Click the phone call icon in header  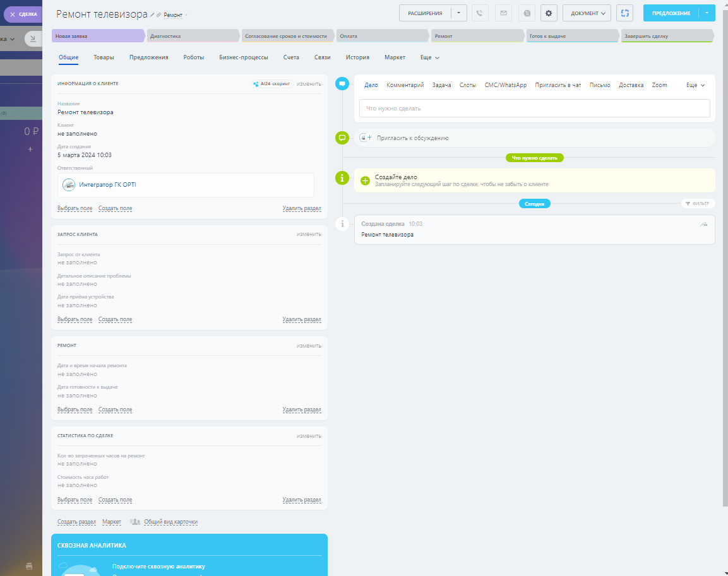coord(480,13)
